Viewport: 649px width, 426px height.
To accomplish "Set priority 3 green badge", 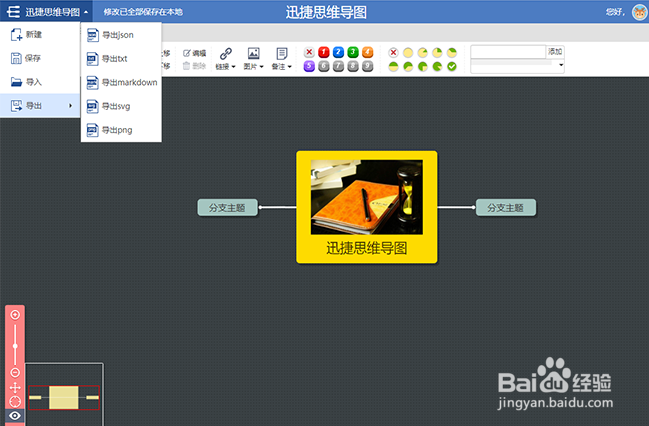I will [353, 52].
